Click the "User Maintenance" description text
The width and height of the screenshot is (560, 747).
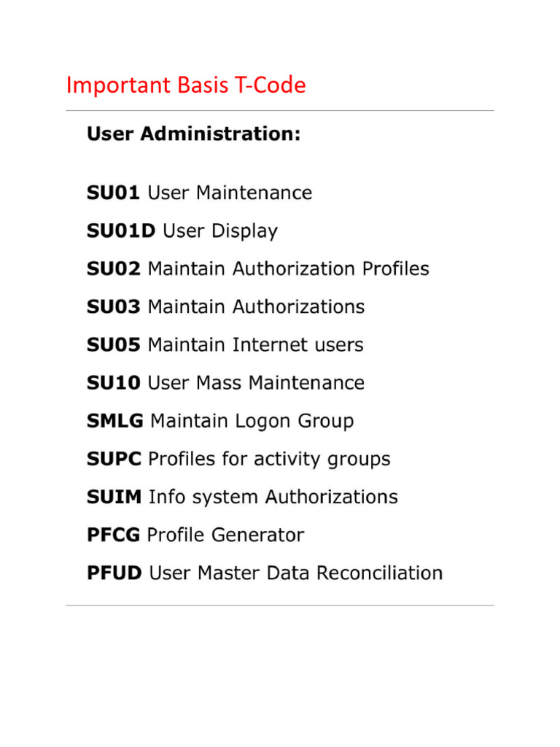coord(230,193)
